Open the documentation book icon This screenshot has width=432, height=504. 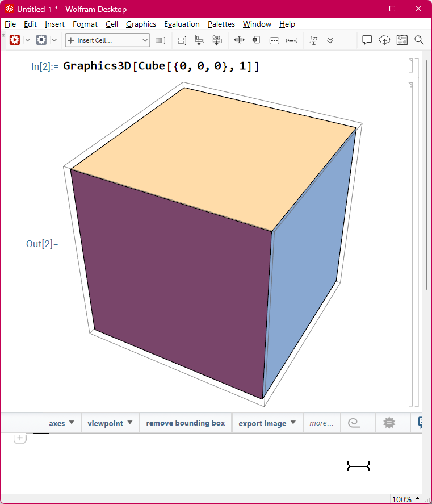pos(402,40)
